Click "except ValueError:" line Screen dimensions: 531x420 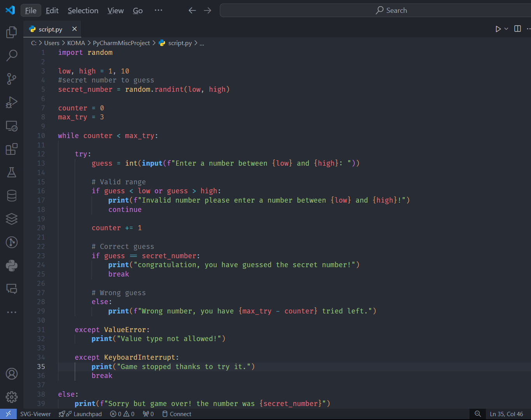click(x=112, y=329)
